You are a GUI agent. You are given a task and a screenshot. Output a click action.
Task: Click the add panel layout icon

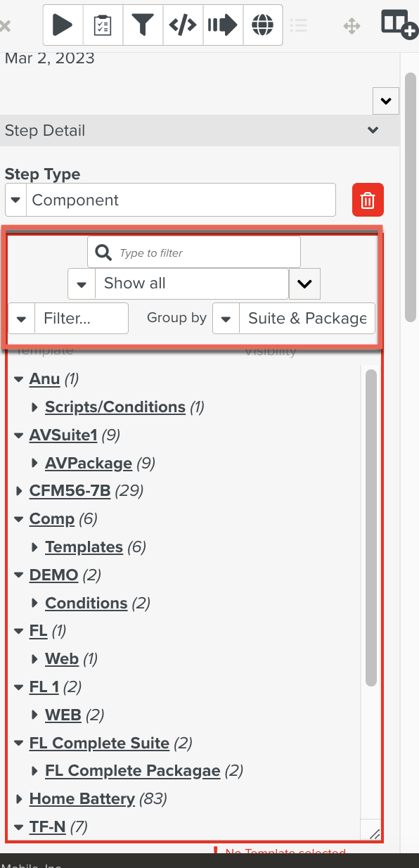399,25
